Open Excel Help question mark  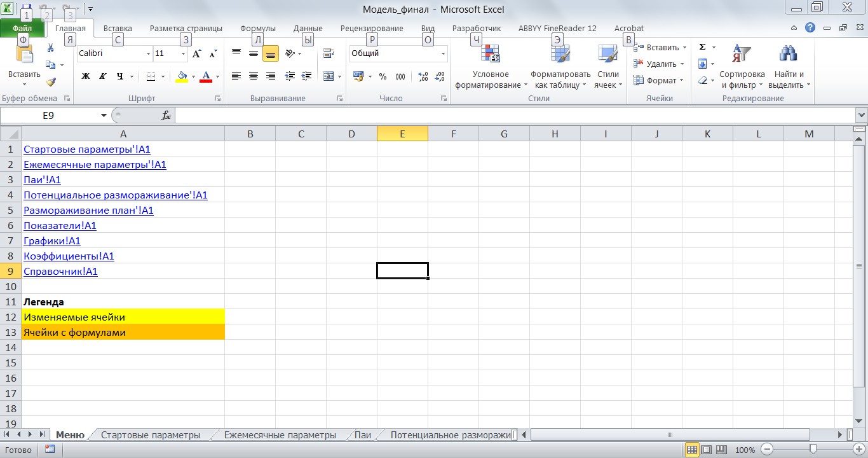tap(810, 28)
